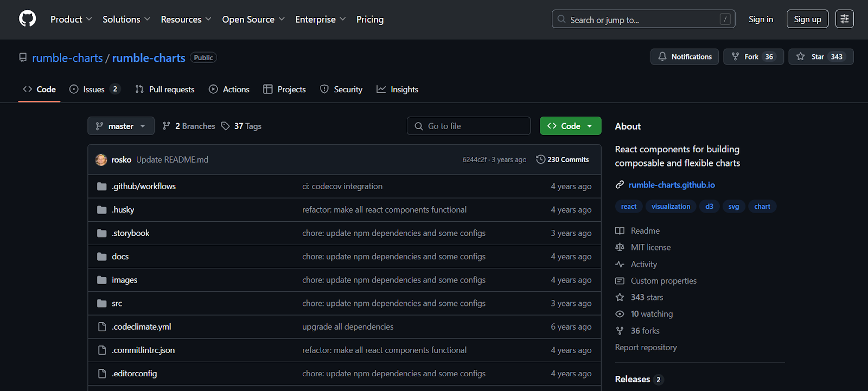Fork the rumble-charts repository
This screenshot has height=391, width=868.
753,57
